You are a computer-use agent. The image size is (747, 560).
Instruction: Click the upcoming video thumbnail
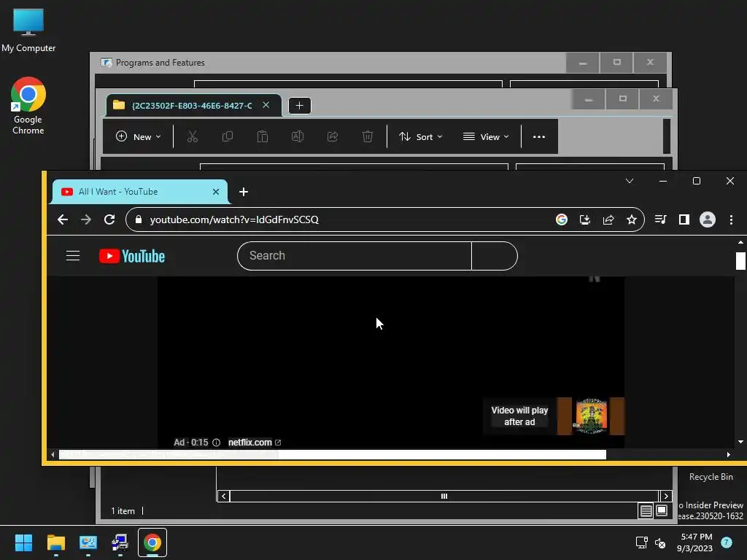tap(591, 416)
